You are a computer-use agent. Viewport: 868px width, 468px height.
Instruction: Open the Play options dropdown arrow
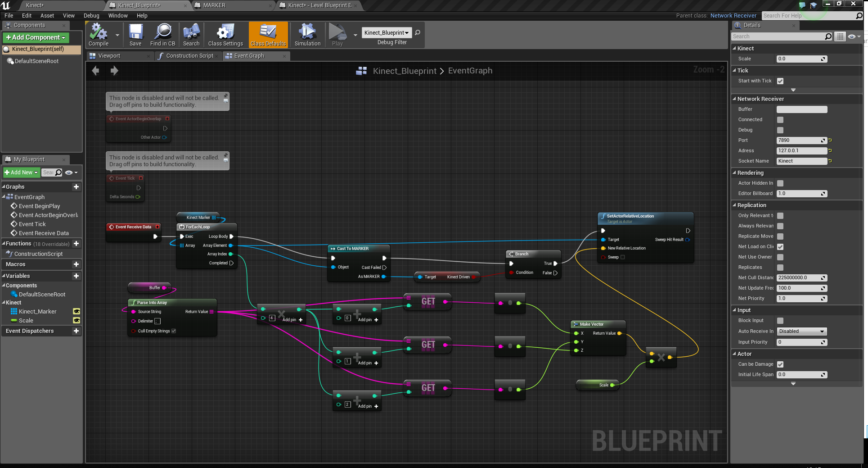pos(355,35)
